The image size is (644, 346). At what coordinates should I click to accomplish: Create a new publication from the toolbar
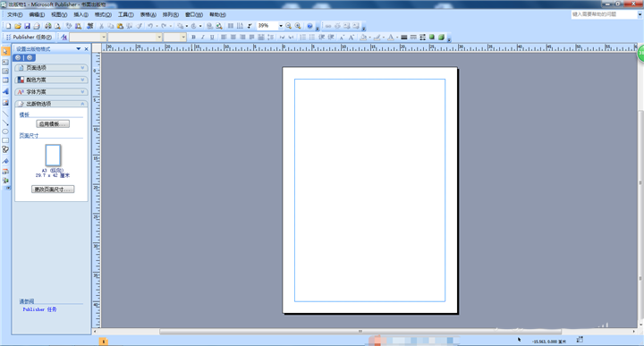[8, 26]
